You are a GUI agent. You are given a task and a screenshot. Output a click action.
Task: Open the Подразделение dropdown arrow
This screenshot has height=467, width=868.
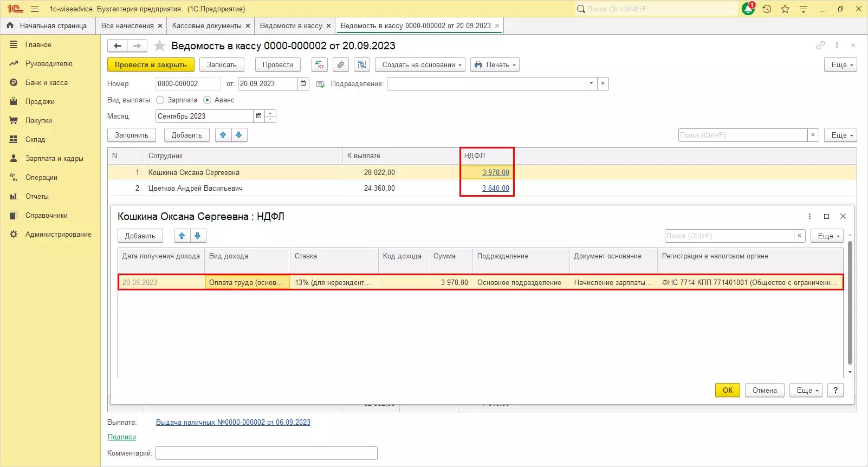click(591, 83)
